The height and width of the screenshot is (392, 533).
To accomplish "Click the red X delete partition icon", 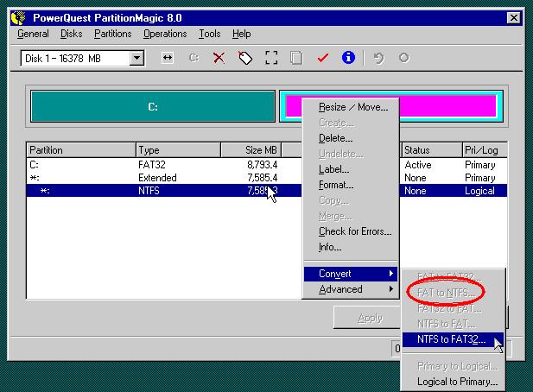I will coord(219,58).
